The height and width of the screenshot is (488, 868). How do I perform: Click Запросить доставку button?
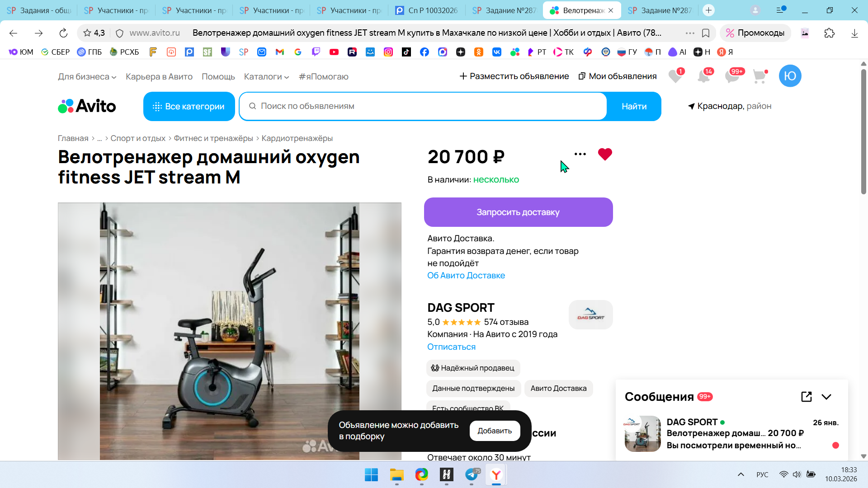point(518,212)
